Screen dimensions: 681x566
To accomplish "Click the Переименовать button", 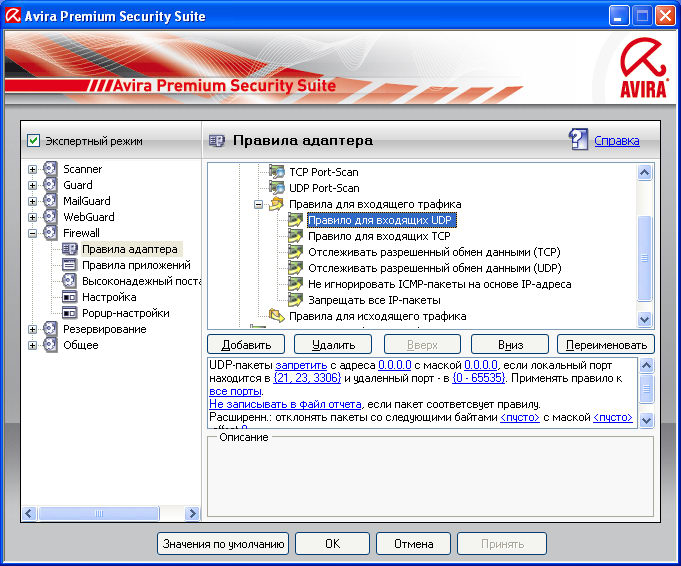I will (606, 344).
